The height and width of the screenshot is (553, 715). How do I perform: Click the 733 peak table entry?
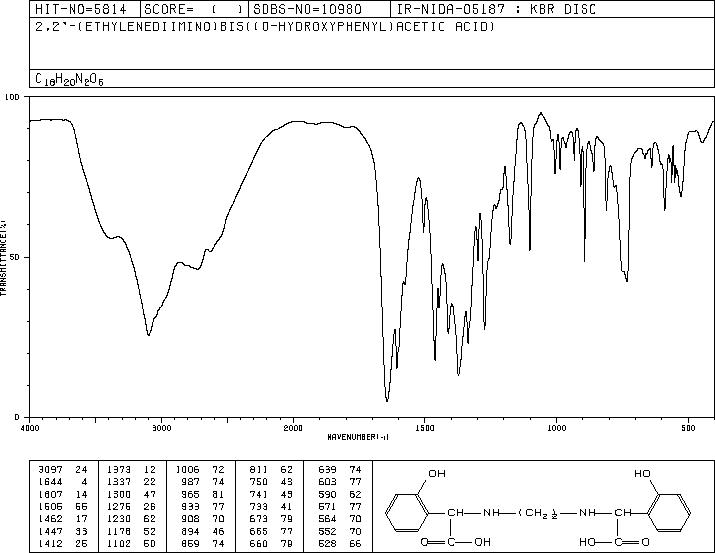click(271, 506)
